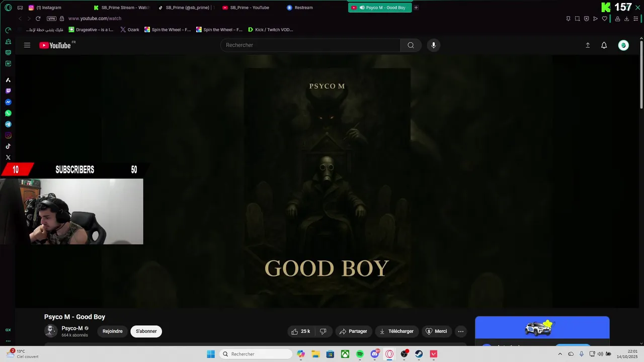Take a snapshot with the toolbar capture icon

tap(577, 19)
